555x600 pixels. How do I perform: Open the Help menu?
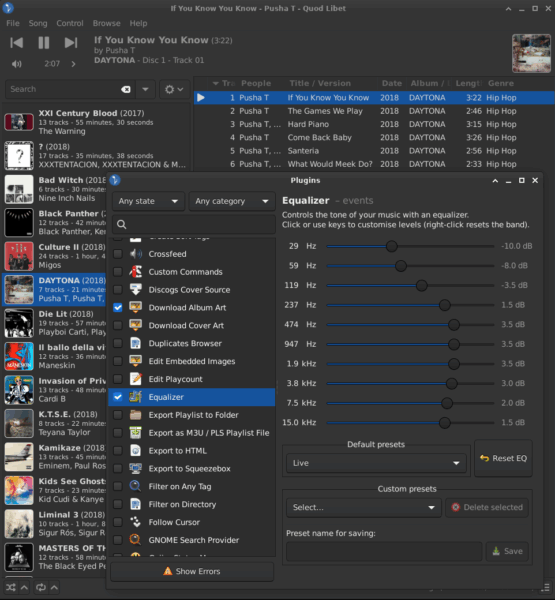138,23
